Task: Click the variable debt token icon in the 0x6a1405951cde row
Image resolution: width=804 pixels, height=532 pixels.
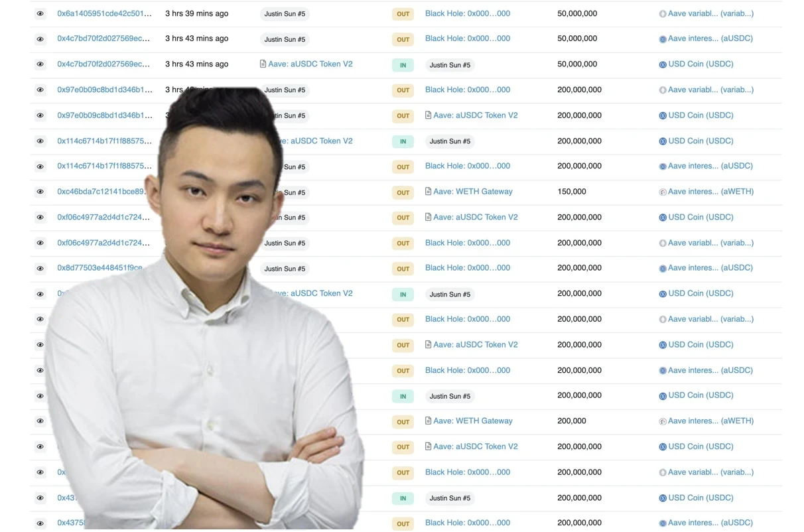Action: (662, 14)
